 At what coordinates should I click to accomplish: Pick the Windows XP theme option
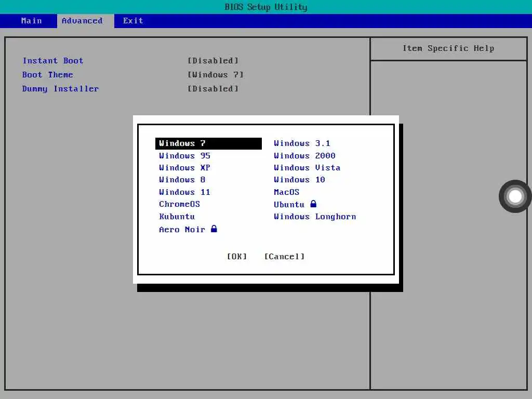[184, 168]
